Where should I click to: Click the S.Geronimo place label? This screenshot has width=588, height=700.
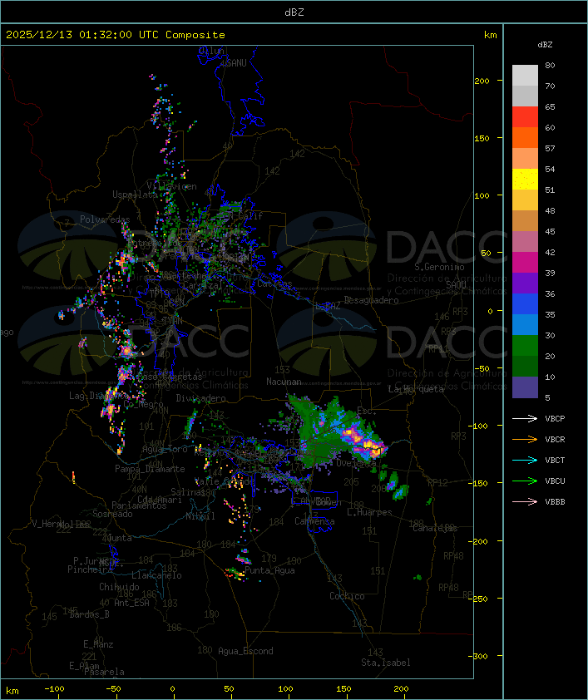439,267
